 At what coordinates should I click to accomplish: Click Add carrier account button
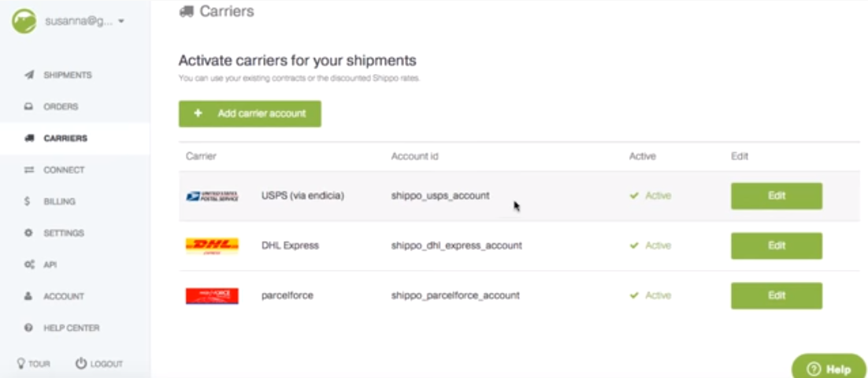[250, 113]
